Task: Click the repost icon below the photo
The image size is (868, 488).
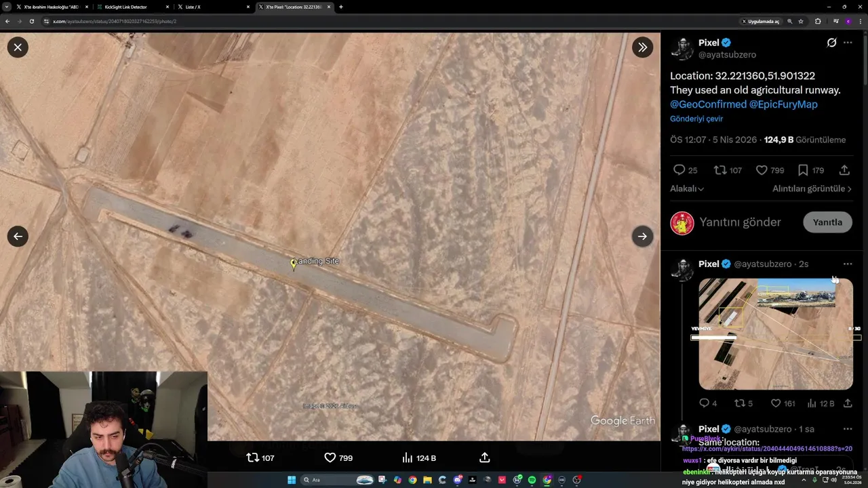Action: click(x=252, y=457)
